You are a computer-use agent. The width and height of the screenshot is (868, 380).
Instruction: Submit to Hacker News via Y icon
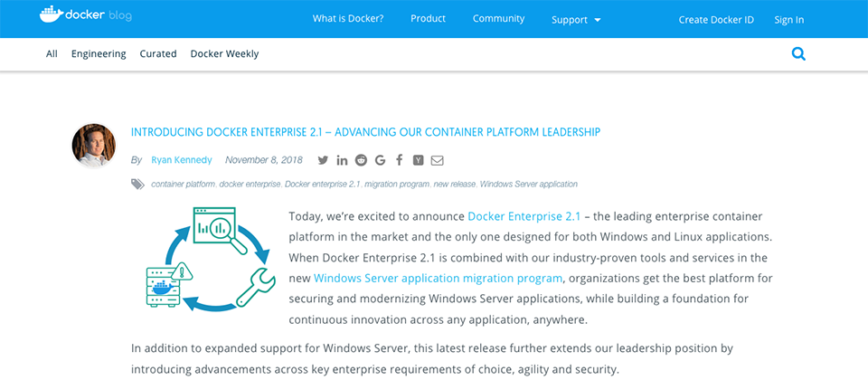[x=418, y=160]
